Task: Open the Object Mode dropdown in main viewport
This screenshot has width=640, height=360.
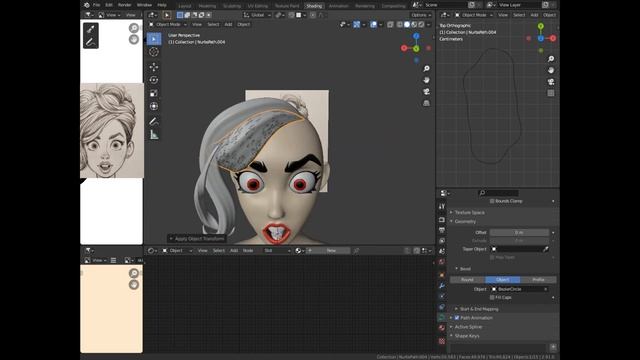Action: [167, 24]
